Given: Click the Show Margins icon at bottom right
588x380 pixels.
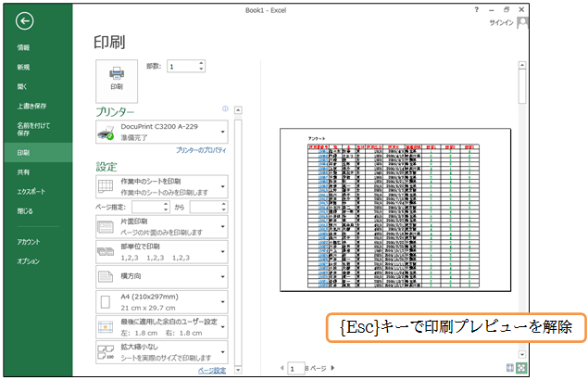Looking at the screenshot, I should click(x=511, y=368).
